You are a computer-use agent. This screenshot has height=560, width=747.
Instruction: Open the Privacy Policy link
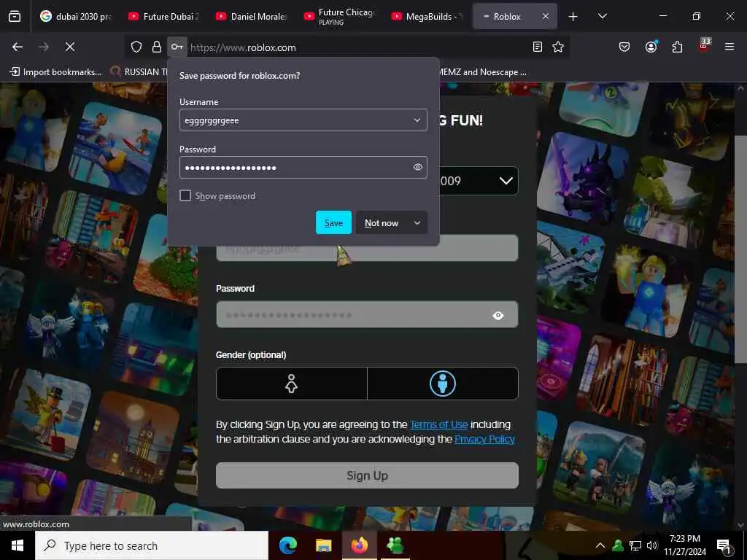coord(484,439)
